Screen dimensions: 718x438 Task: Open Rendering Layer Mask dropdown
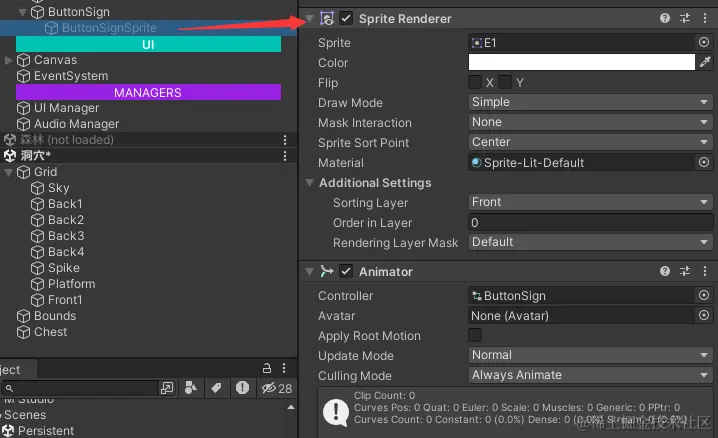(590, 242)
